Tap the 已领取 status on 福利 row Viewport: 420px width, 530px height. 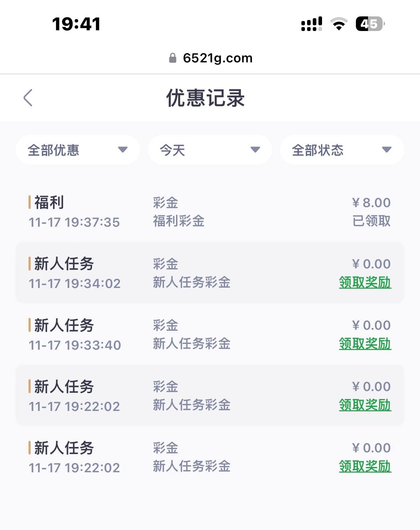click(x=371, y=221)
